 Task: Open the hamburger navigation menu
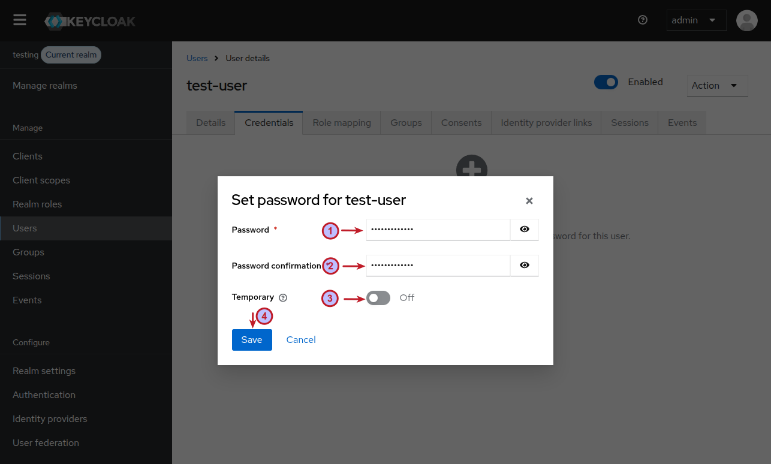20,20
